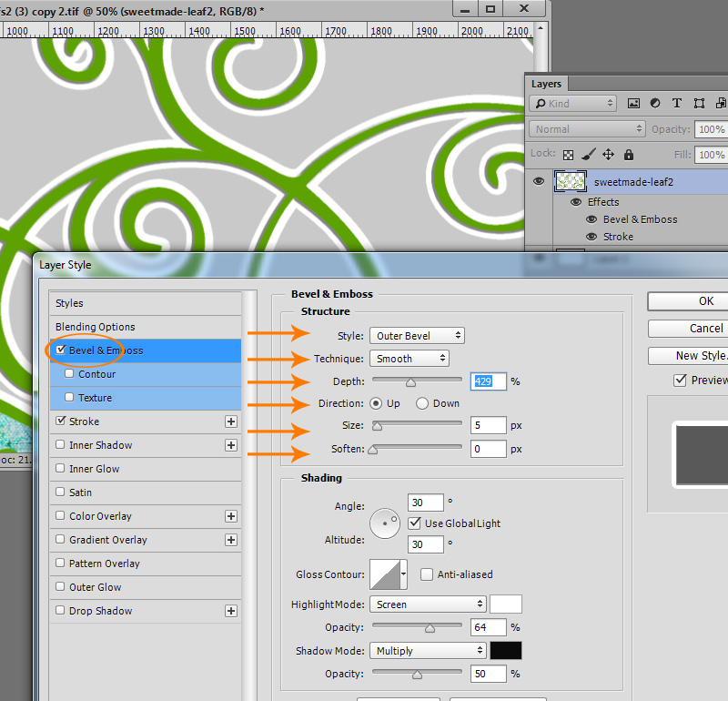Hide the sweetmade-leaf2 layer
The height and width of the screenshot is (701, 728).
click(539, 181)
